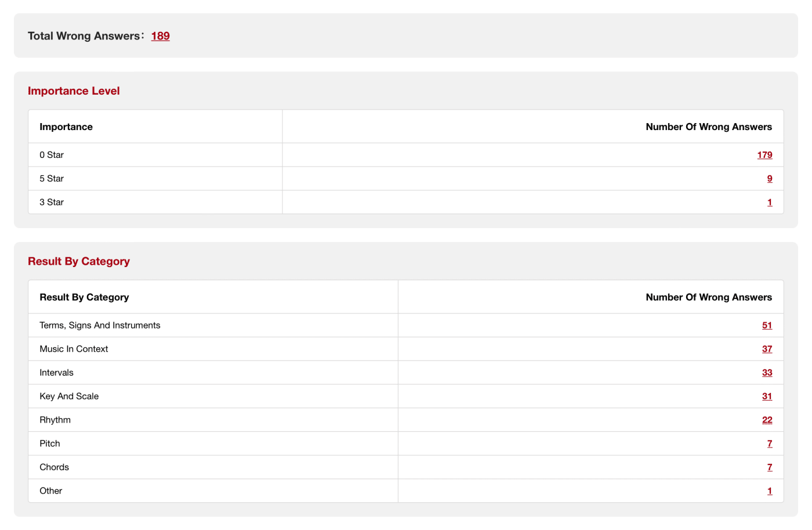
Task: Select the Music In Context row label
Action: pyautogui.click(x=74, y=349)
